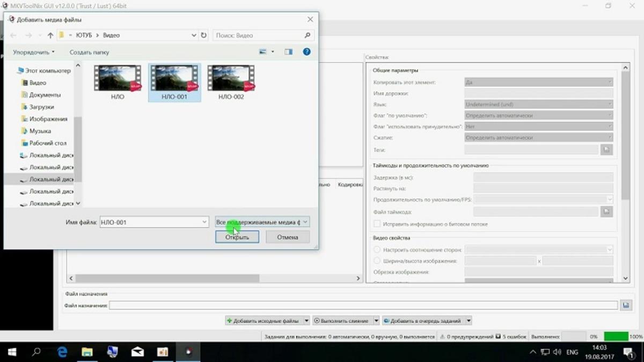This screenshot has width=644, height=362.
Task: Open help with the blue question mark icon
Action: pos(306,52)
